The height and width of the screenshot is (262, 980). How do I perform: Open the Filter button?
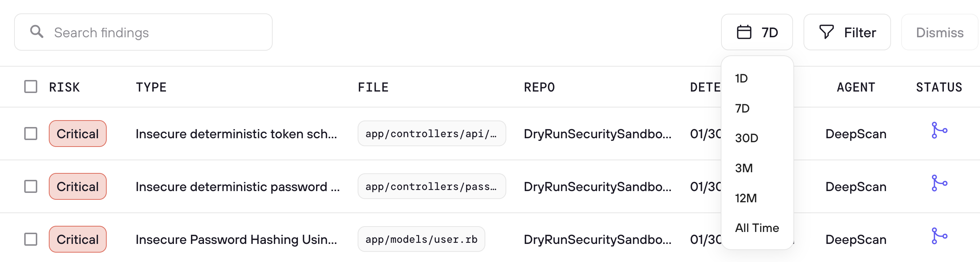(x=847, y=32)
